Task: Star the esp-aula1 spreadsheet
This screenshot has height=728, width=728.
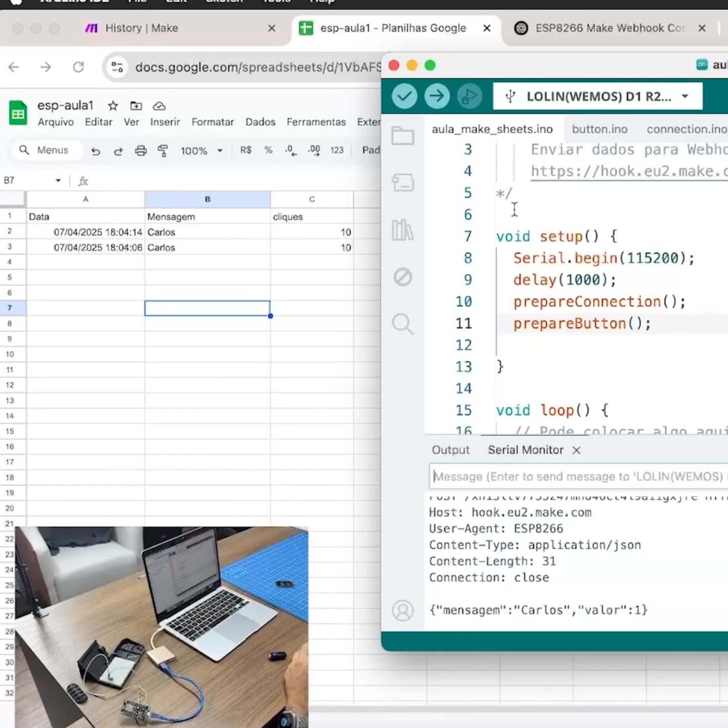Action: (113, 106)
